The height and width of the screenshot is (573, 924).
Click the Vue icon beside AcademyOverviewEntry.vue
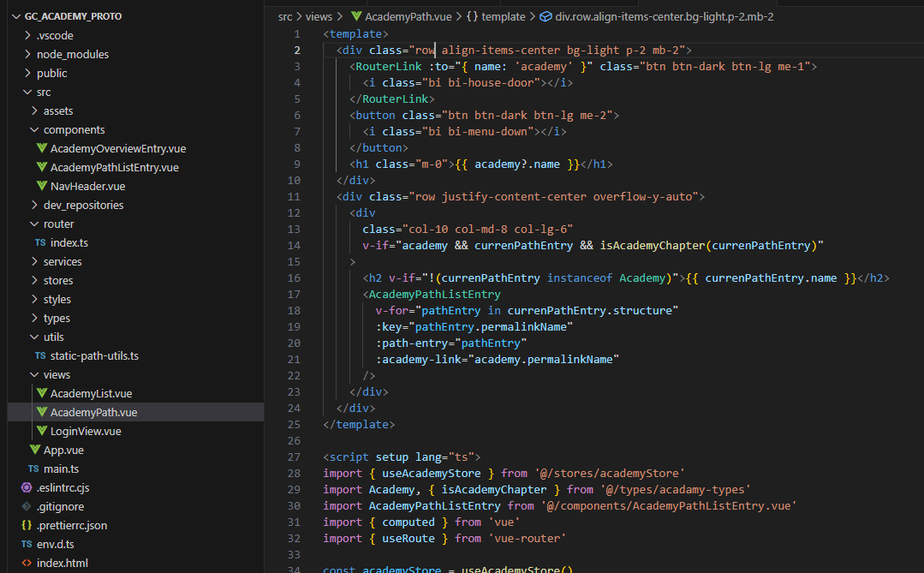[x=42, y=148]
